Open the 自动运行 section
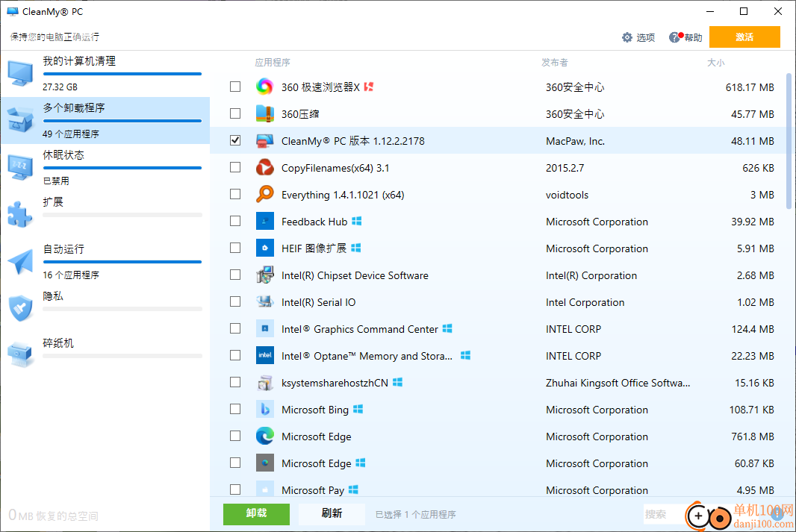The image size is (796, 532). click(x=105, y=262)
